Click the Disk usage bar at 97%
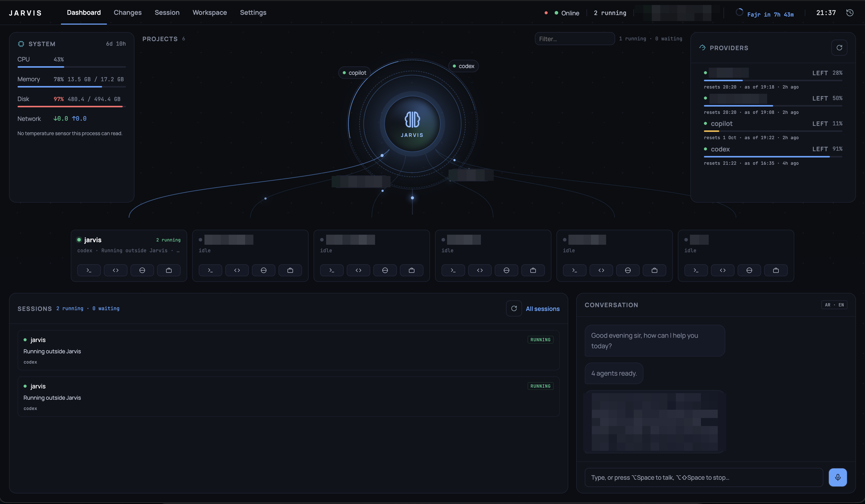The width and height of the screenshot is (865, 504). (x=72, y=107)
